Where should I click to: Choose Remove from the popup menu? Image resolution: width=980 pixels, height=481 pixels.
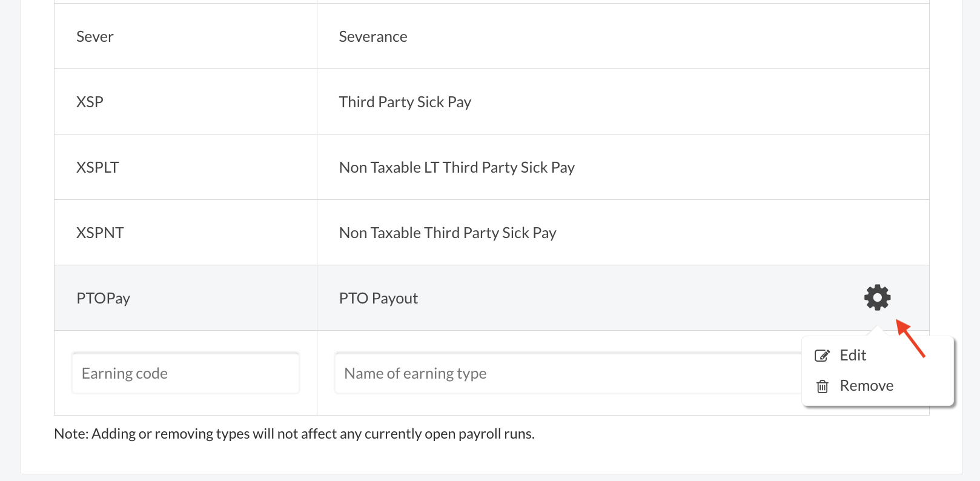(866, 386)
